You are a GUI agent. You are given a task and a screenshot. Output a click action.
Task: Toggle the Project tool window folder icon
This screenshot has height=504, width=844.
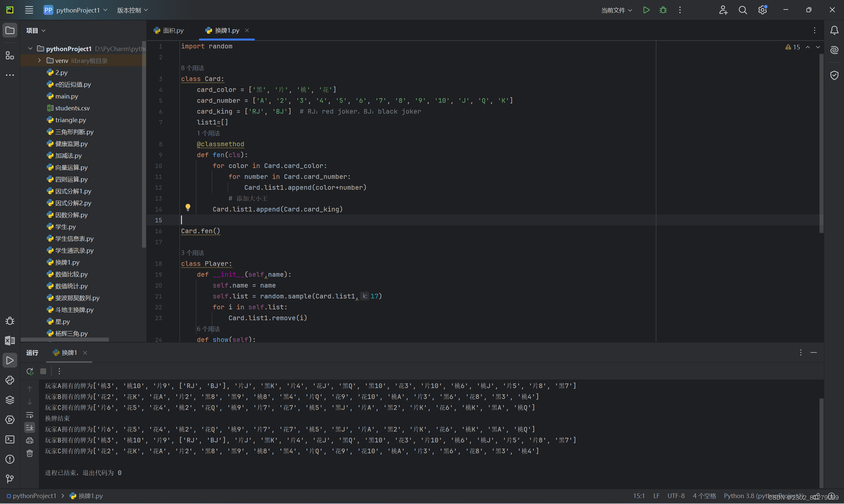click(x=10, y=31)
